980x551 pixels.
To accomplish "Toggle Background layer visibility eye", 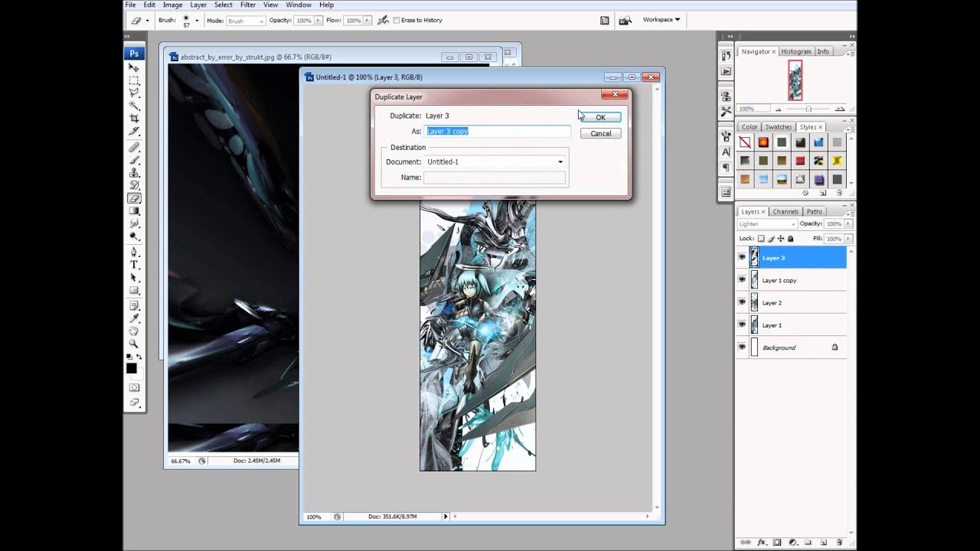I will click(x=742, y=347).
